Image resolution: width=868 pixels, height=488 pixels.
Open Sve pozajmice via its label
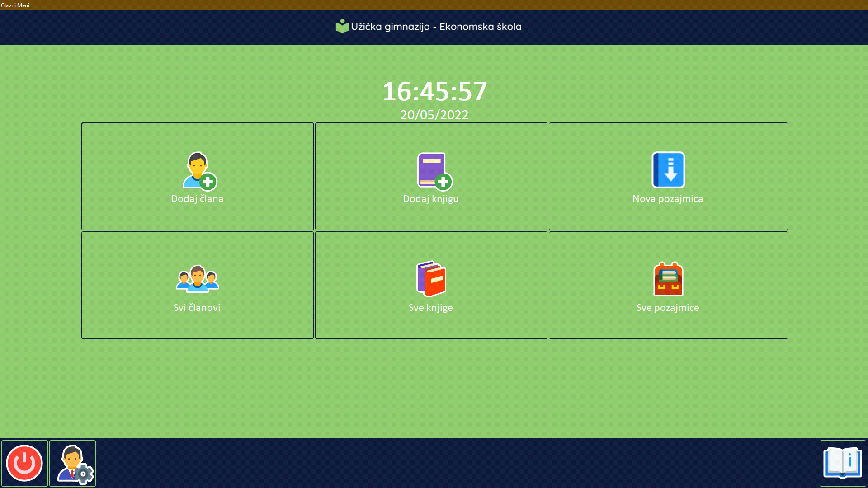[668, 308]
